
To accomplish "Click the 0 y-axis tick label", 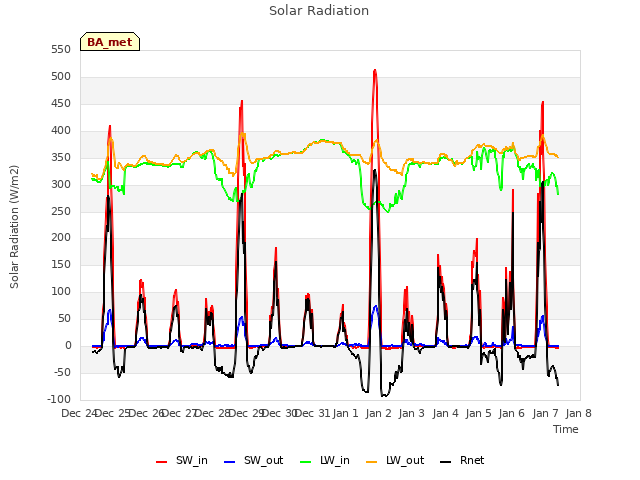I will (x=68, y=345).
